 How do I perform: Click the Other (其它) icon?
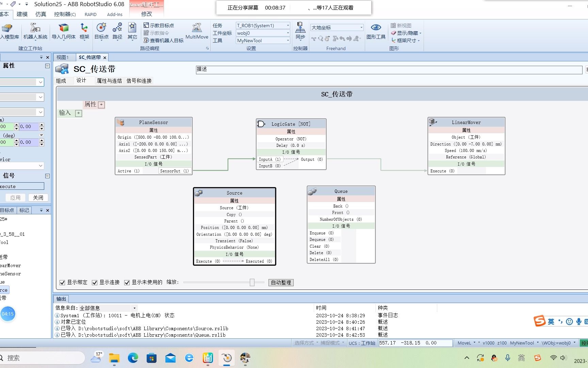(x=132, y=31)
